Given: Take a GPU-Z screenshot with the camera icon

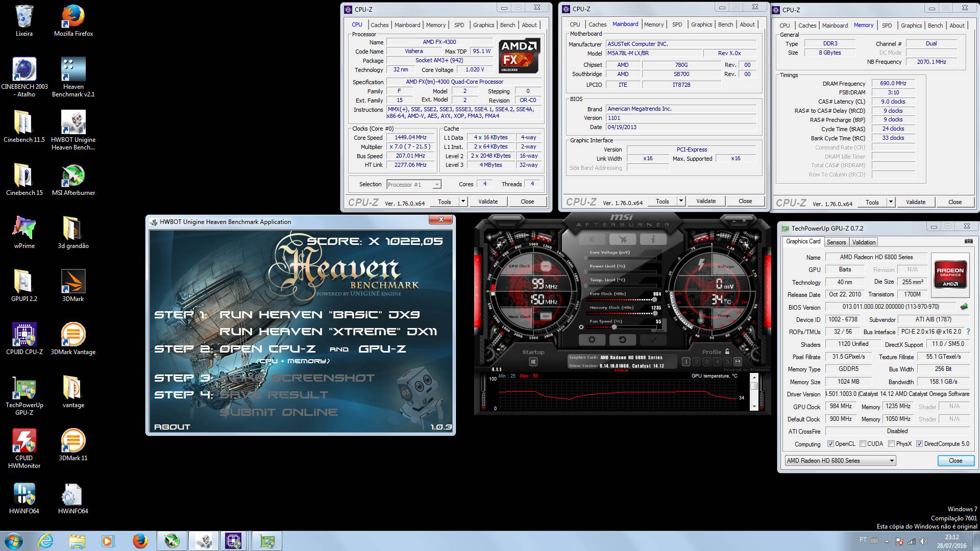Looking at the screenshot, I should click(968, 241).
